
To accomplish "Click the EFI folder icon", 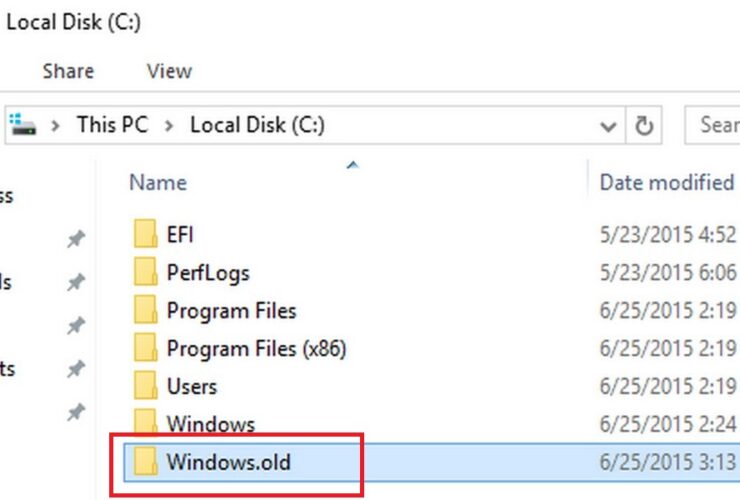I will point(145,235).
